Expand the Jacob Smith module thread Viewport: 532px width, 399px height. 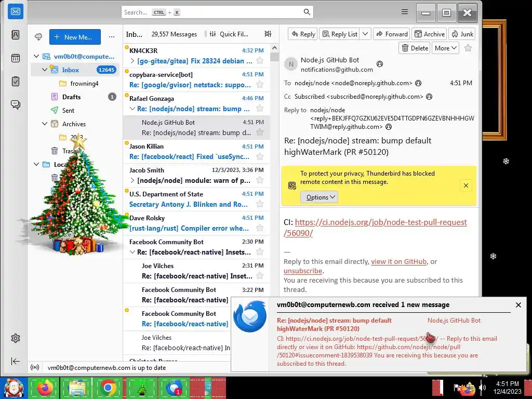[132, 180]
